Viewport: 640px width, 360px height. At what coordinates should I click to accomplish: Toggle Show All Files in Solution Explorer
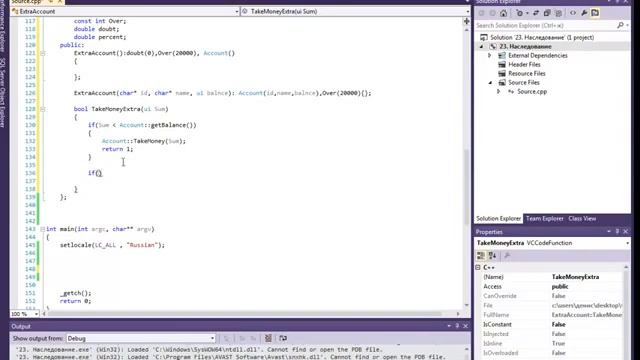point(558,13)
